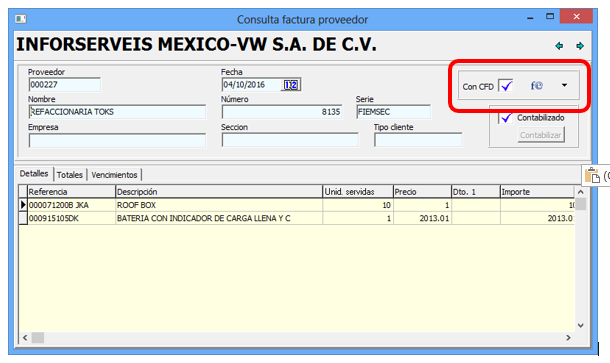Image resolution: width=610 pixels, height=363 pixels.
Task: Click the grid's vertical scroll up arrow
Action: click(x=580, y=192)
